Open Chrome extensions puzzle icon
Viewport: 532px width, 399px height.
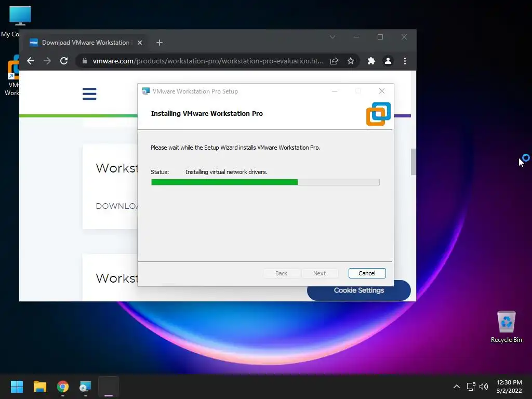pyautogui.click(x=371, y=61)
